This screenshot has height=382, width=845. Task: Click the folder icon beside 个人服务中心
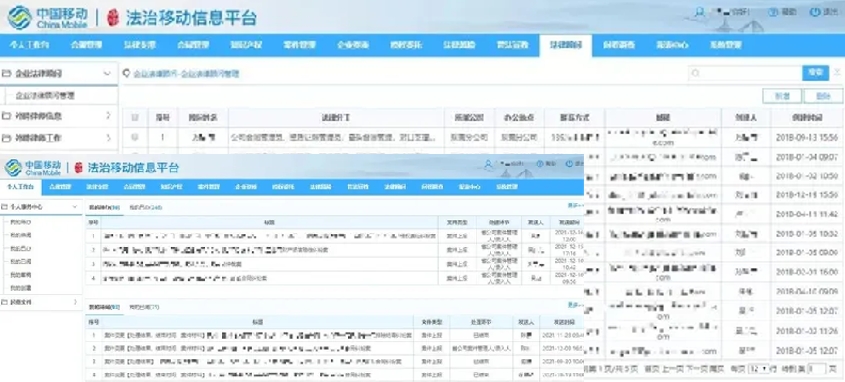[x=5, y=206]
